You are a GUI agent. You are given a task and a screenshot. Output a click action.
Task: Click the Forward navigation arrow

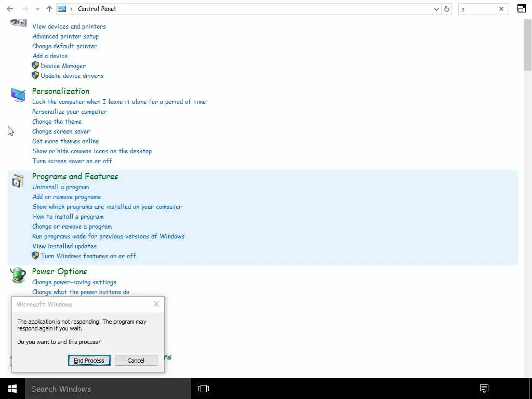(x=25, y=9)
